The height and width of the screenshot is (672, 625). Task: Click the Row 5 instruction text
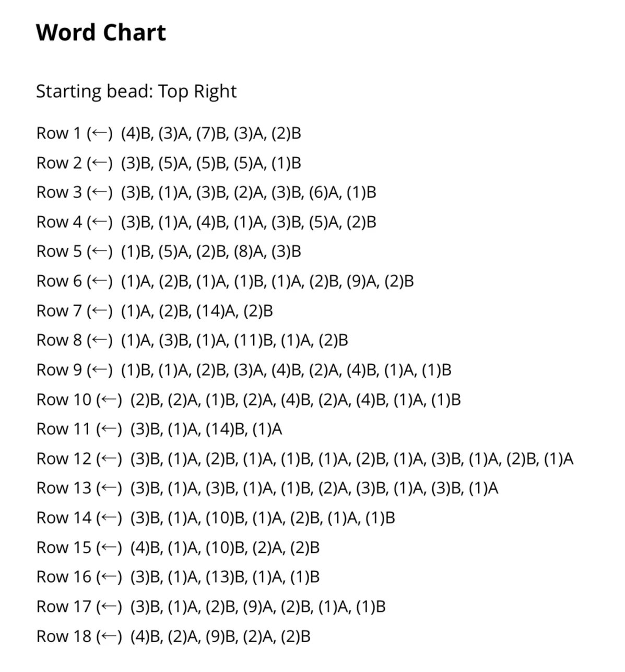(x=168, y=252)
